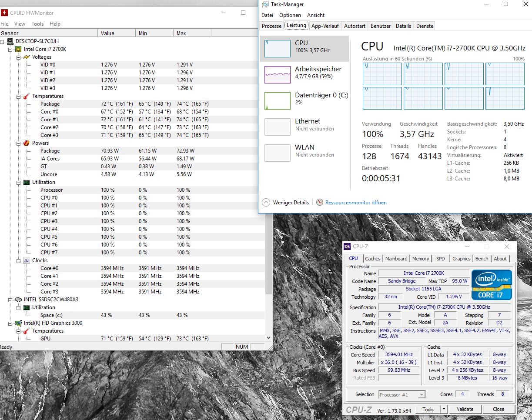
Task: Click the Temperatures thermometer icon under Core i7
Action: pos(27,96)
